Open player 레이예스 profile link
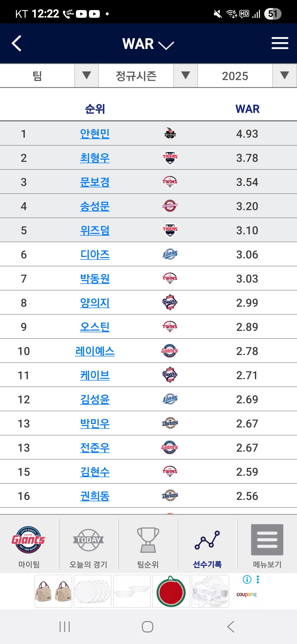 point(95,351)
